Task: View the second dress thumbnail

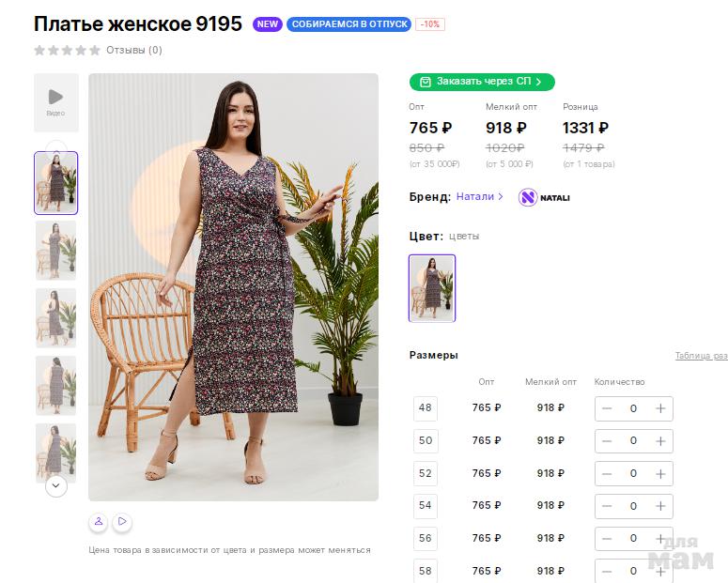Action: coord(55,251)
